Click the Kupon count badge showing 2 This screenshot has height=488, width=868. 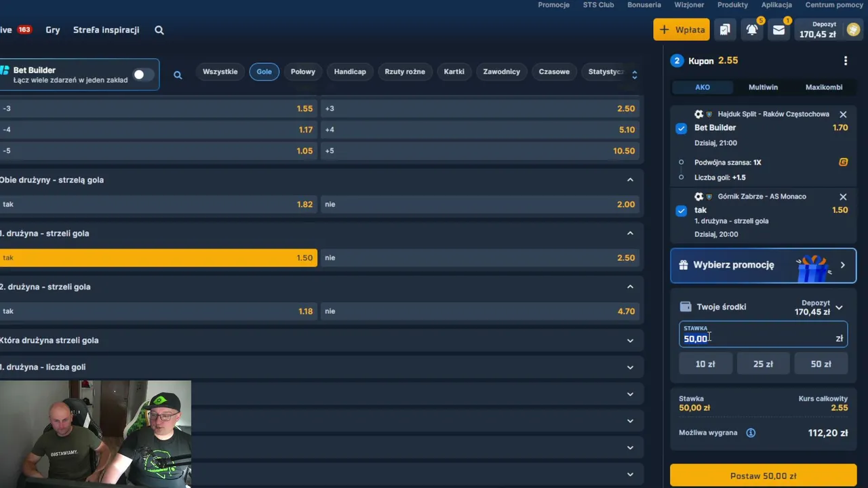click(677, 61)
